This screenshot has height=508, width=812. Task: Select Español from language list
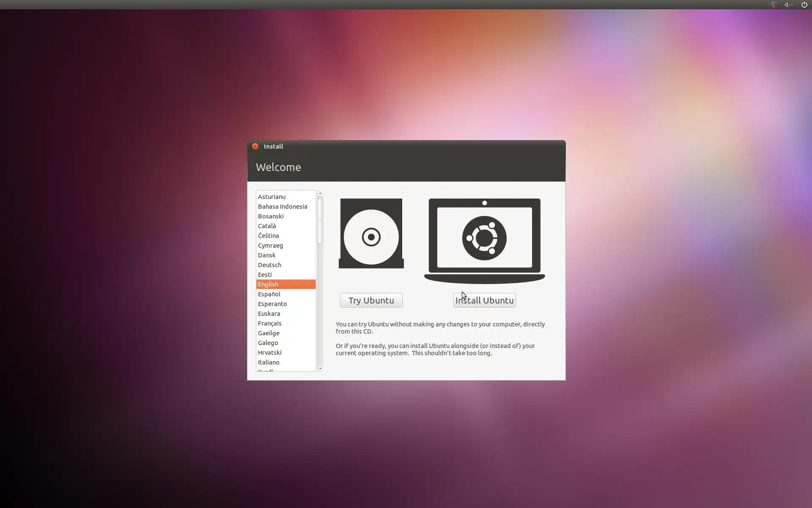[x=269, y=294]
